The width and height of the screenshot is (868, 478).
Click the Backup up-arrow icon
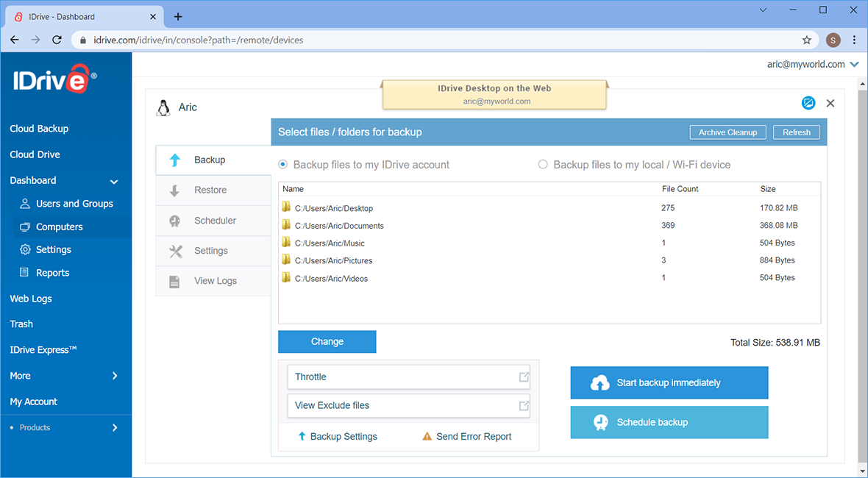[175, 160]
